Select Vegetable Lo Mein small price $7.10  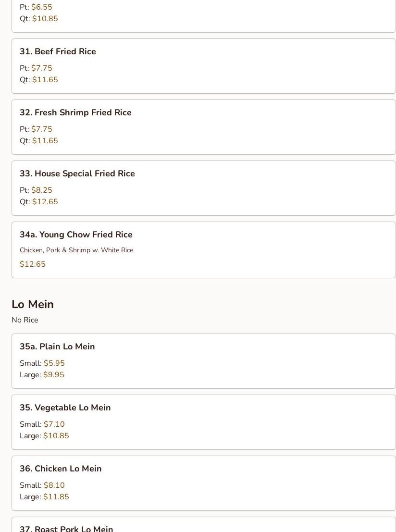[x=54, y=424]
